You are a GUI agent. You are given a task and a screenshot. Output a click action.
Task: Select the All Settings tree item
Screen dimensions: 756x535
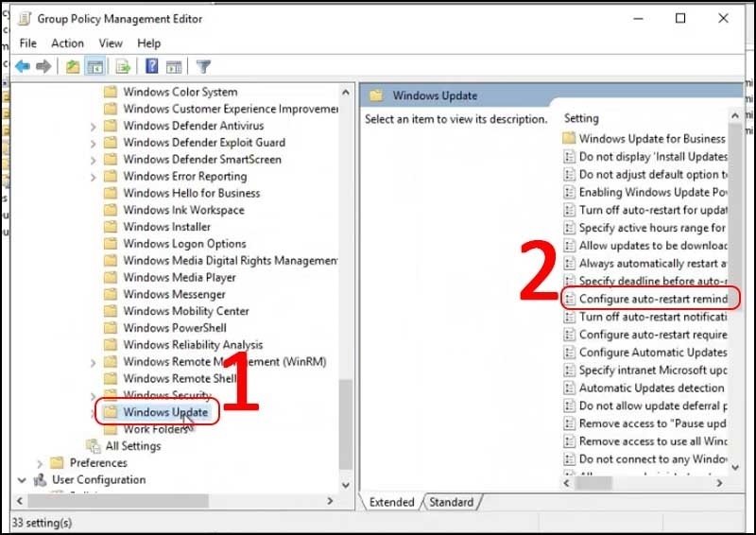point(132,446)
